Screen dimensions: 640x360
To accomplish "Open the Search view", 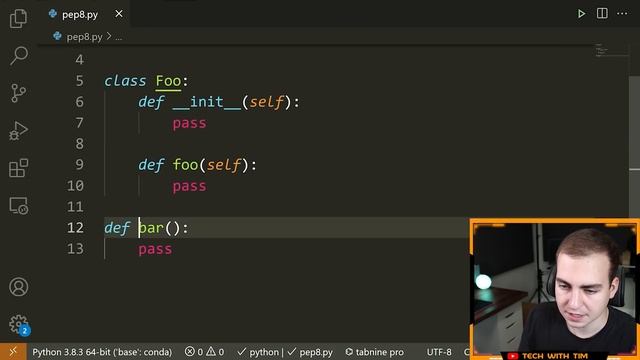I will (x=18, y=56).
